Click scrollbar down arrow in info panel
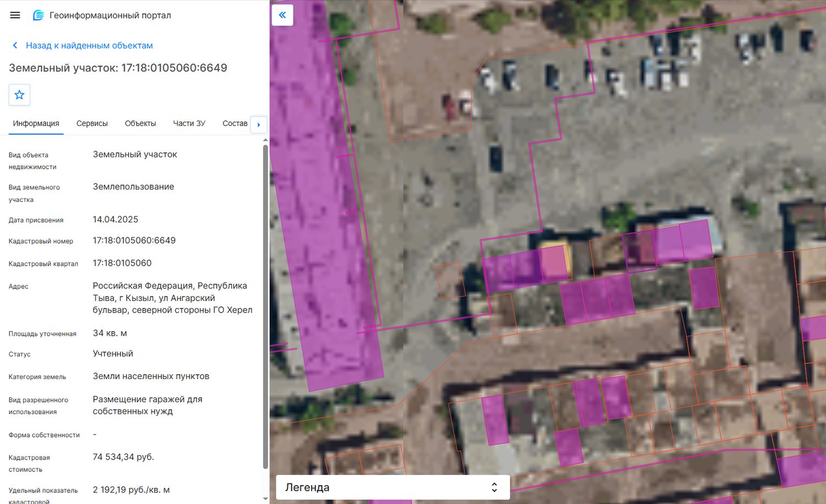 [265, 499]
